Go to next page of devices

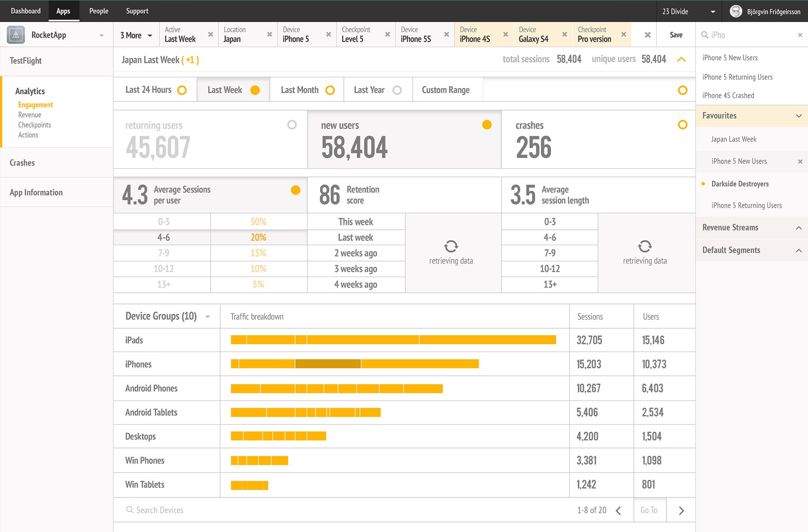[681, 510]
